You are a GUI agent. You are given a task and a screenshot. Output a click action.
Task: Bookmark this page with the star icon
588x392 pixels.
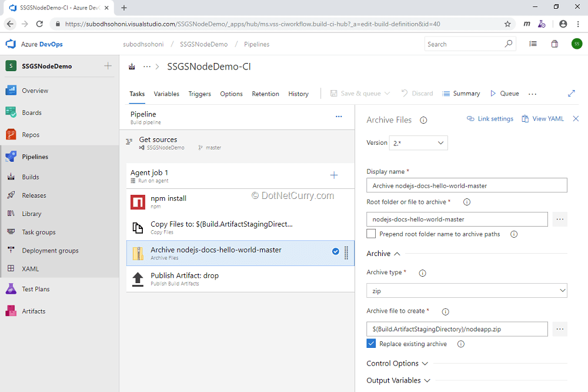pyautogui.click(x=507, y=24)
